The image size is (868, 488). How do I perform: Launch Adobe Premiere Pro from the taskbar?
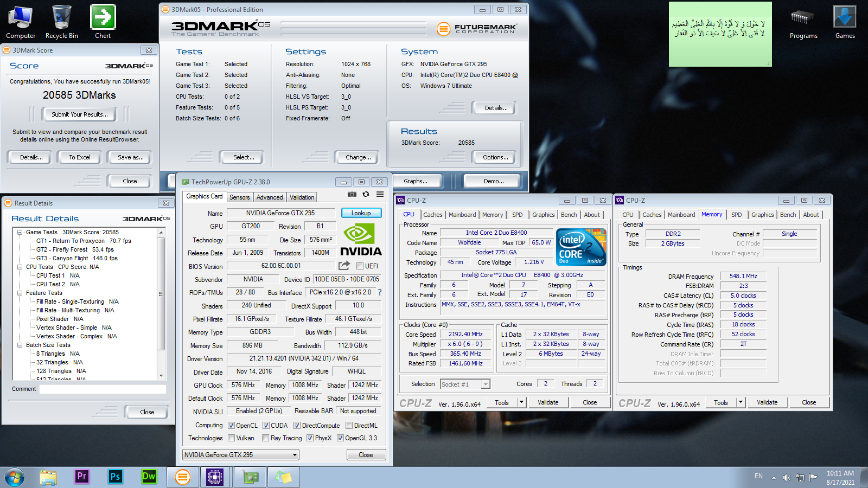pyautogui.click(x=82, y=477)
